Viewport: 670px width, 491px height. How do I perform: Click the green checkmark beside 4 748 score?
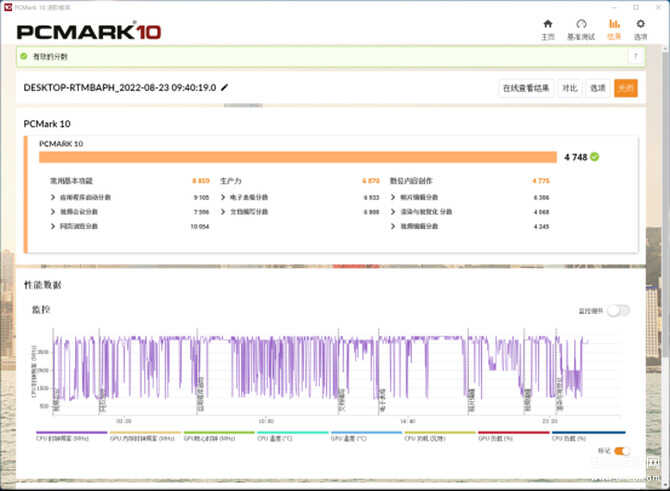(594, 157)
